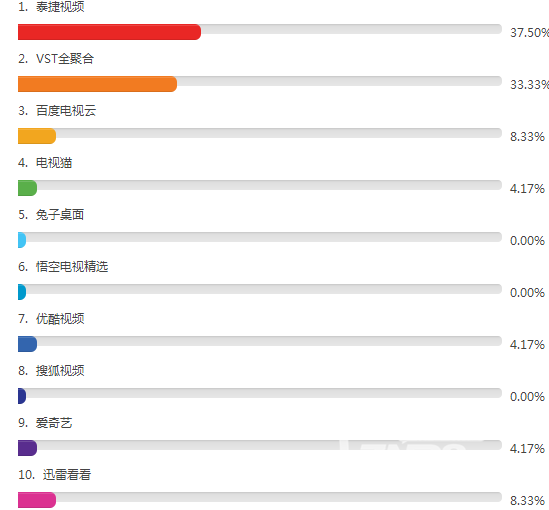Viewport: 549px width, 510px height.
Task: Click the navy 搜狐视频 bar stub
Action: tap(22, 396)
